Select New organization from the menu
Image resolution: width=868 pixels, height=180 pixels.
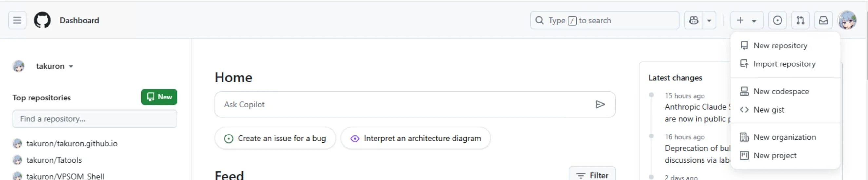coord(785,137)
